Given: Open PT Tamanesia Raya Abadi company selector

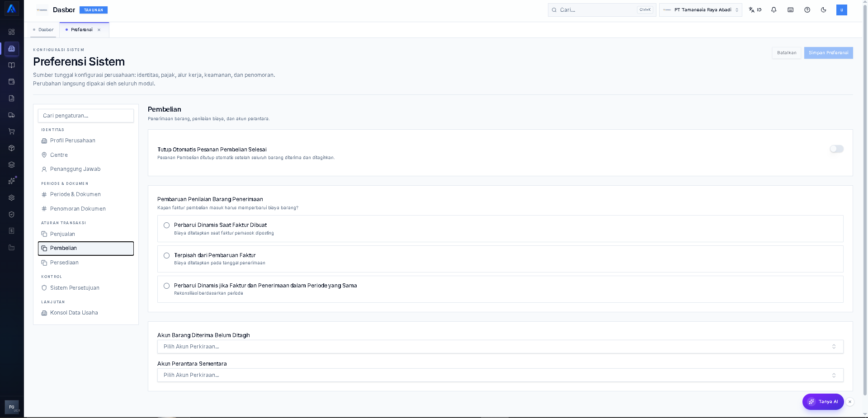Looking at the screenshot, I should pos(700,10).
